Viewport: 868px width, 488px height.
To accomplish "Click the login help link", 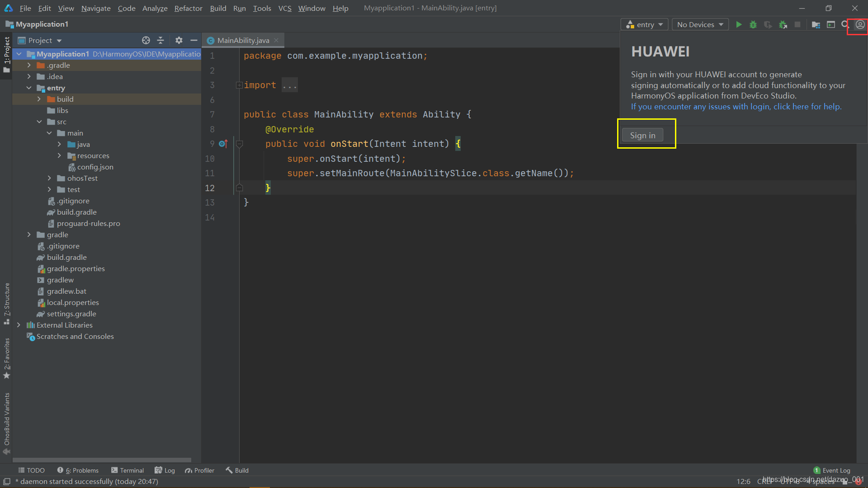I will click(736, 107).
